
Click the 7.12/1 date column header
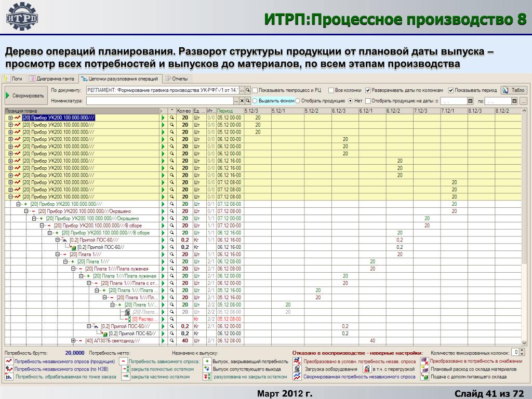pyautogui.click(x=454, y=111)
